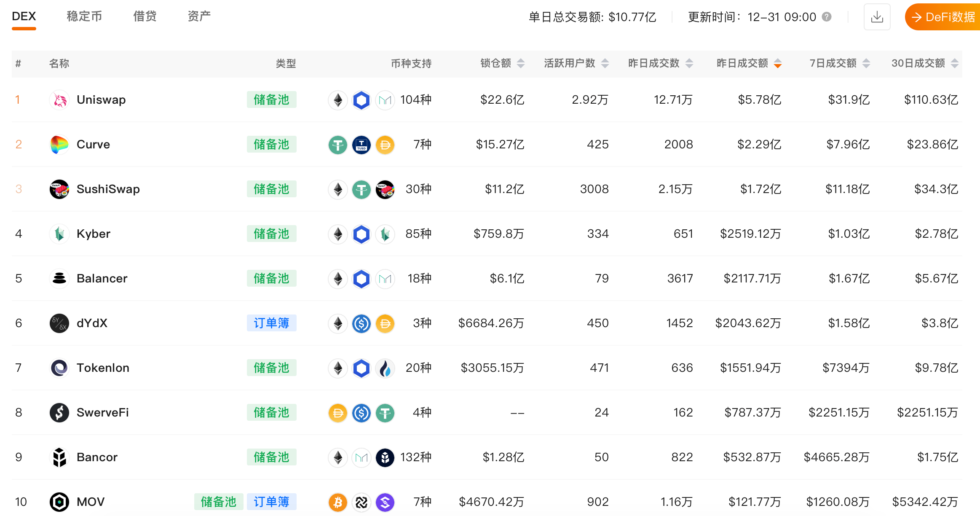Click the help question mark beside update time
Image resolution: width=980 pixels, height=516 pixels.
[x=827, y=17]
